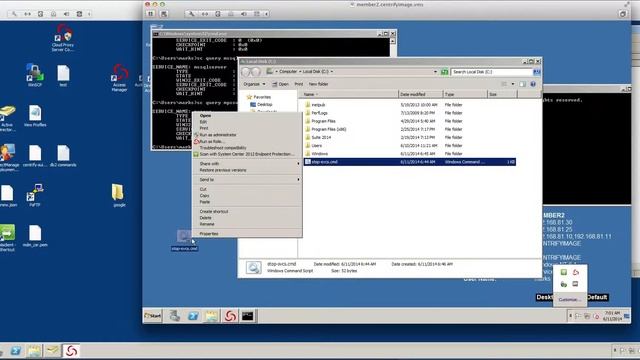Open VM settings wrench icon in toolbar
Viewport: 640px width, 360px height.
pos(191,14)
